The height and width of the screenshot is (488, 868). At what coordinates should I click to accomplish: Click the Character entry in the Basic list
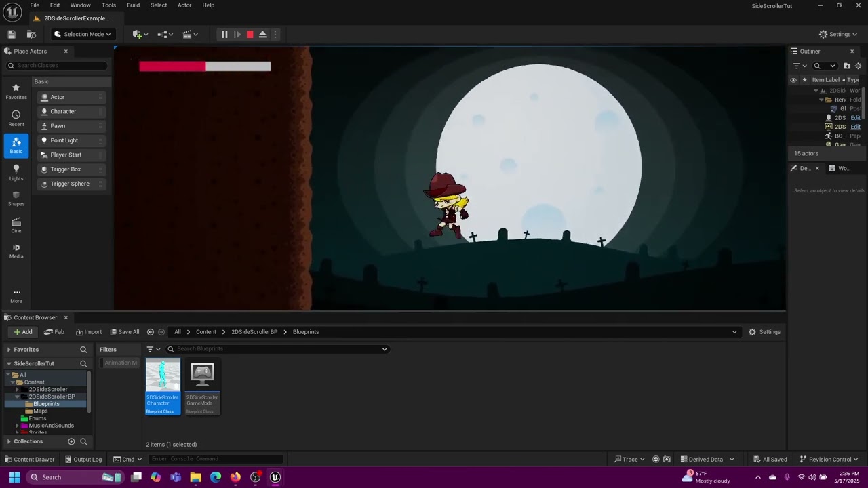(x=71, y=111)
